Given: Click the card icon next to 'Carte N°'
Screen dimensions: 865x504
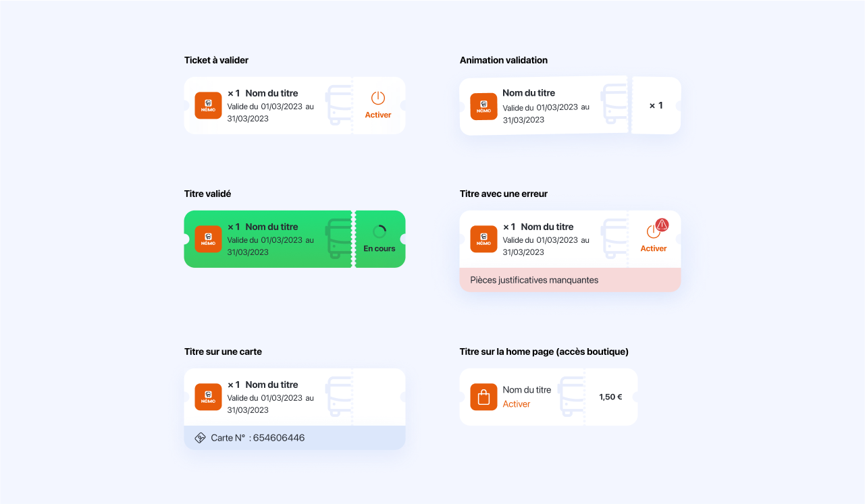Looking at the screenshot, I should [200, 438].
